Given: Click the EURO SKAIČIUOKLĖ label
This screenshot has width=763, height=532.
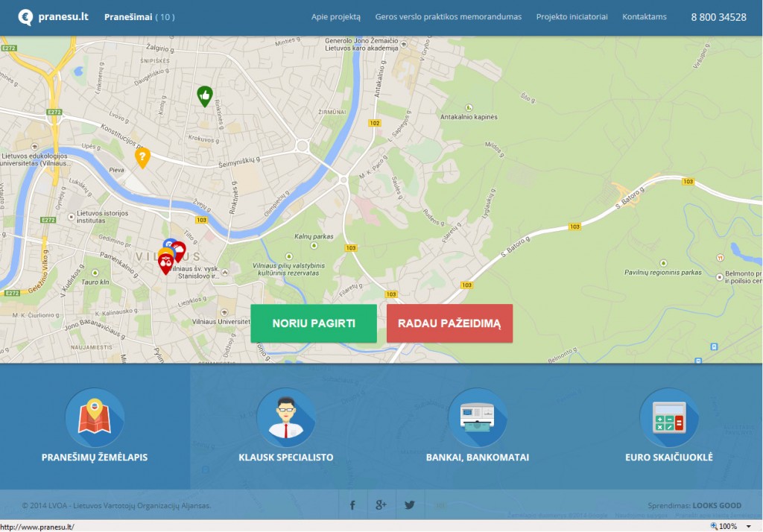Looking at the screenshot, I should [669, 457].
